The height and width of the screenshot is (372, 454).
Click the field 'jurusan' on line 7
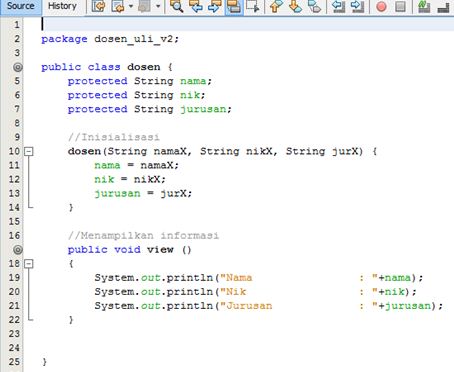coord(203,109)
